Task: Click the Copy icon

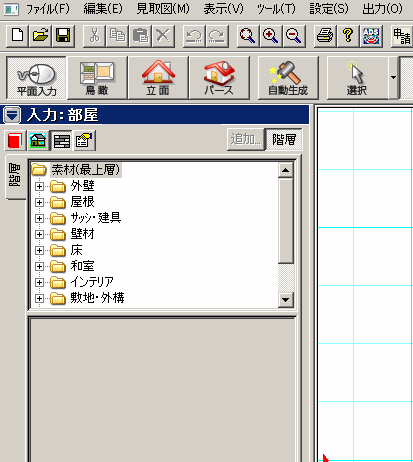Action: (117, 35)
